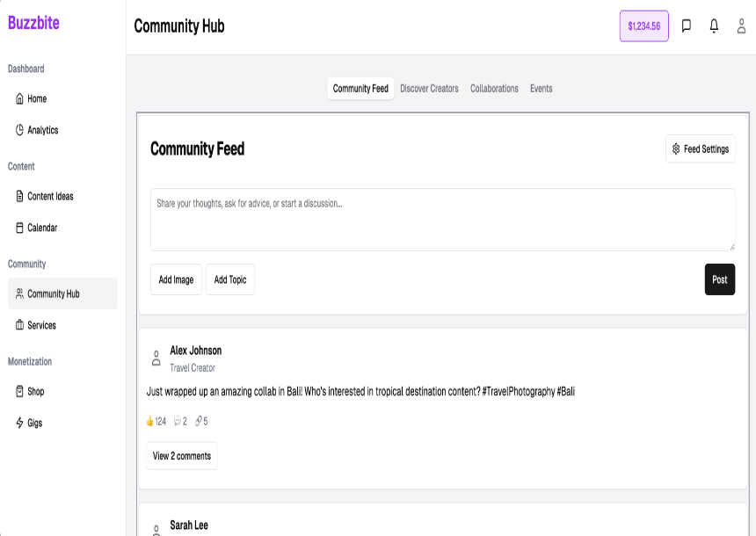The height and width of the screenshot is (536, 756).
Task: Go to Home in the sidebar
Action: pos(37,99)
